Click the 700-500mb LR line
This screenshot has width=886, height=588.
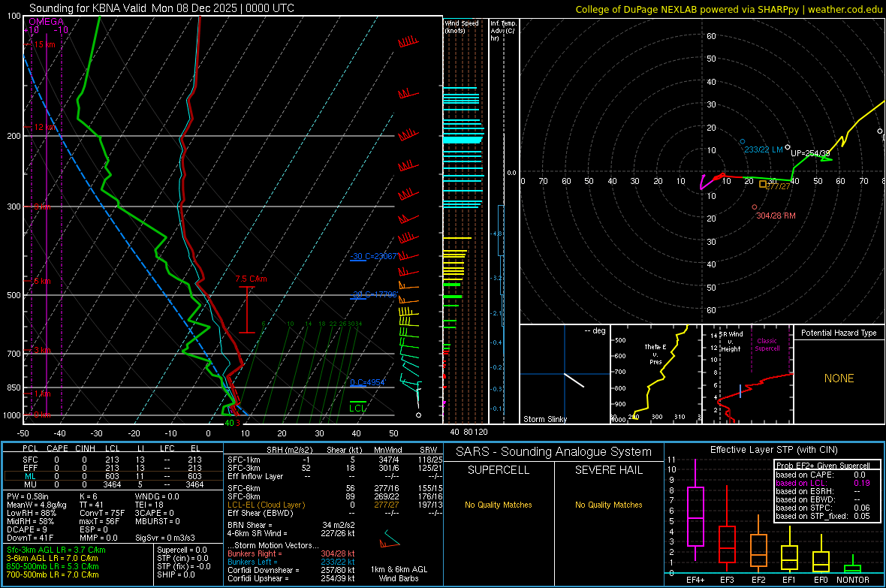(x=52, y=574)
